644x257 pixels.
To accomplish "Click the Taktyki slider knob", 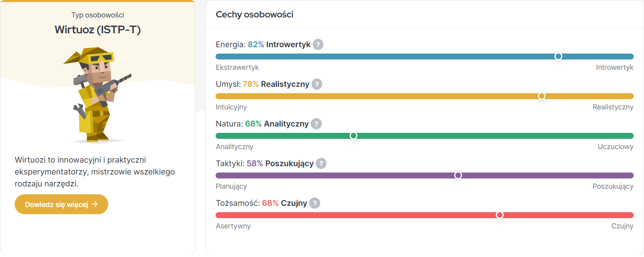I will click(x=458, y=175).
